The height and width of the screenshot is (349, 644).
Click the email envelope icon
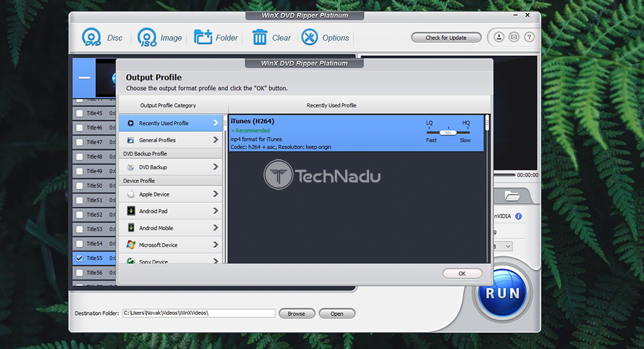(514, 37)
